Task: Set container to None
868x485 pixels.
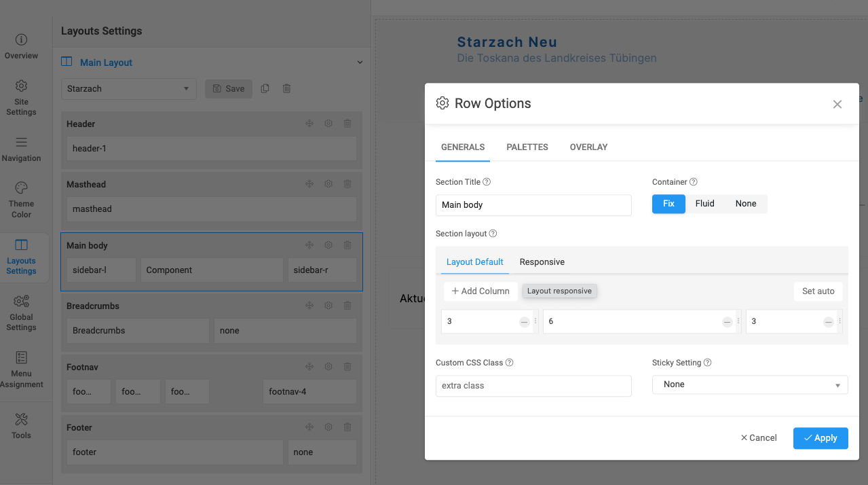Action: tap(745, 204)
